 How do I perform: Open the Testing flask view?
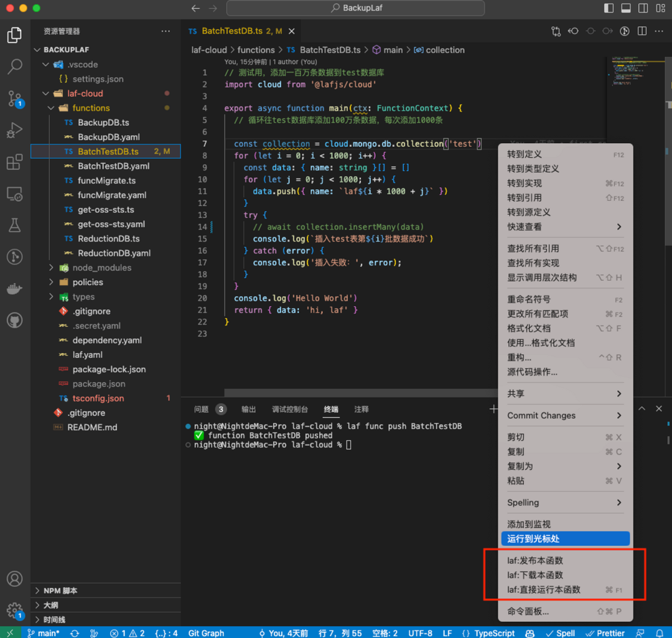[x=14, y=225]
